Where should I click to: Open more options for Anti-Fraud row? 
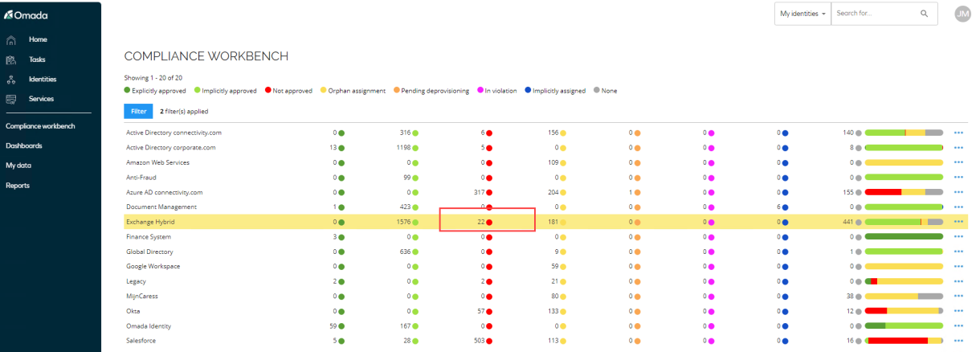(x=958, y=178)
